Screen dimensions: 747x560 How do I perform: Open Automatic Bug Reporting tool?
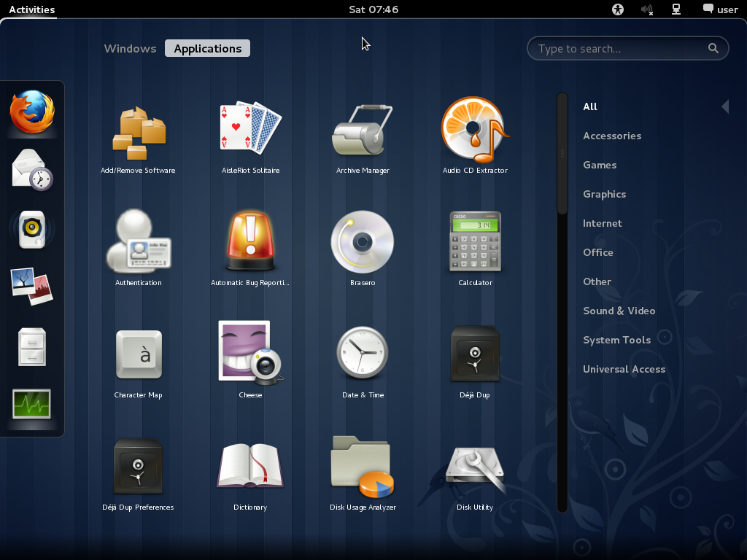click(251, 248)
